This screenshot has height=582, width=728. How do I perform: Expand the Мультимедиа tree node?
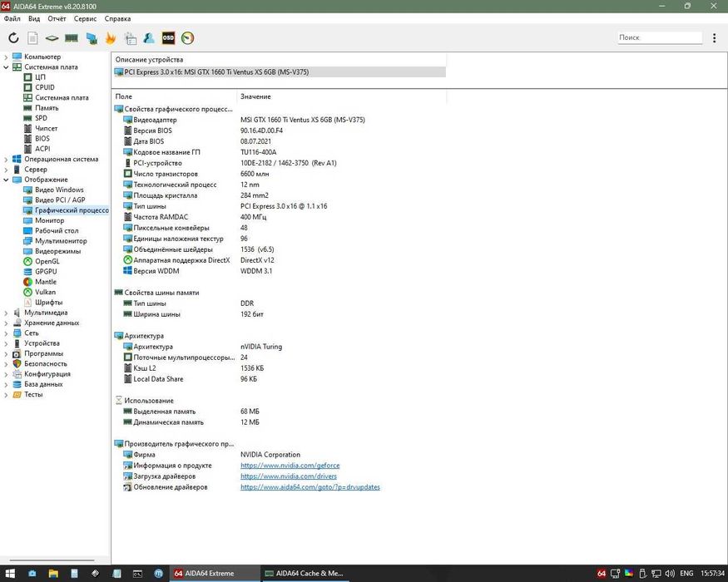pos(6,313)
